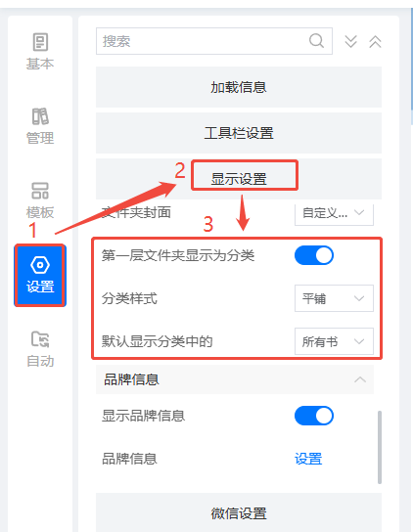Open the 默认显示分类中的 所有书 dropdown

(x=334, y=341)
